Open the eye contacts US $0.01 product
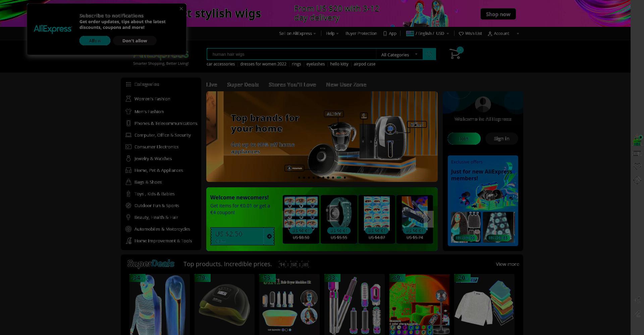Screen dimensions: 644x335 (x=301, y=219)
